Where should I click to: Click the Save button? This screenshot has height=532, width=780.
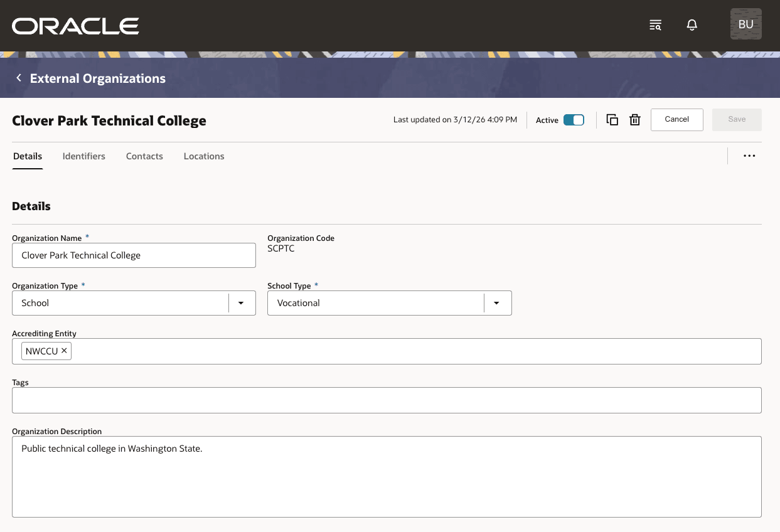(737, 119)
